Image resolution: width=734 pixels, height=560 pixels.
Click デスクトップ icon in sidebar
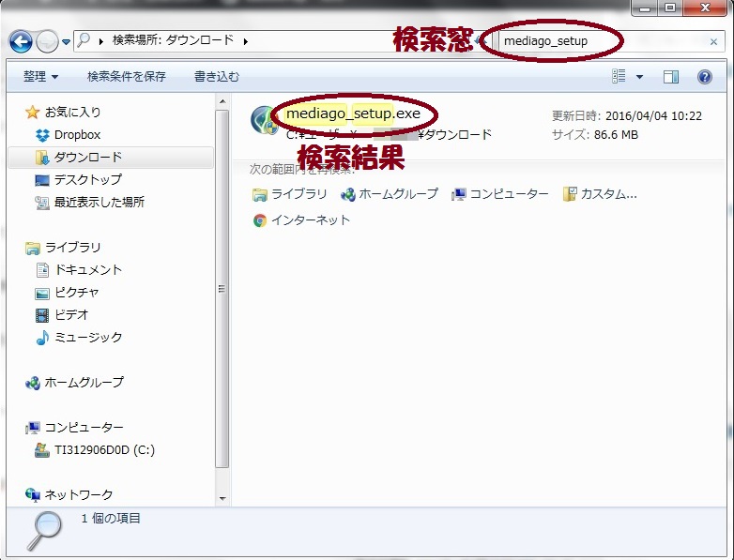[42, 180]
